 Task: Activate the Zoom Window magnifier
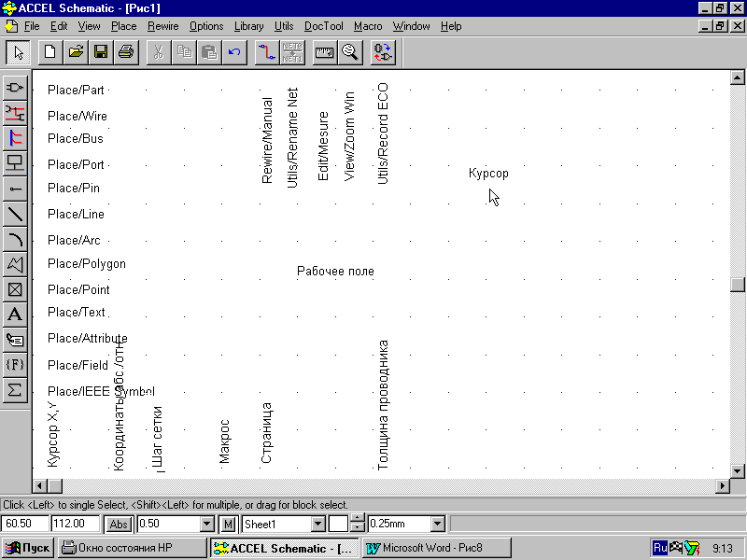(350, 52)
